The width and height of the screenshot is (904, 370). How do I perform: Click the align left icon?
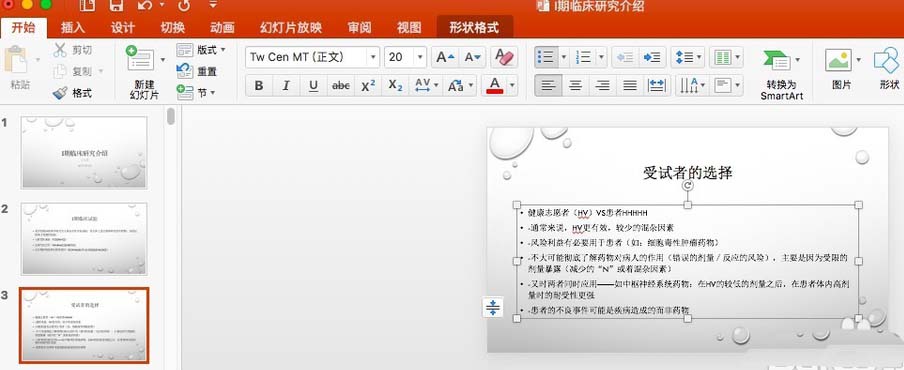pyautogui.click(x=548, y=86)
